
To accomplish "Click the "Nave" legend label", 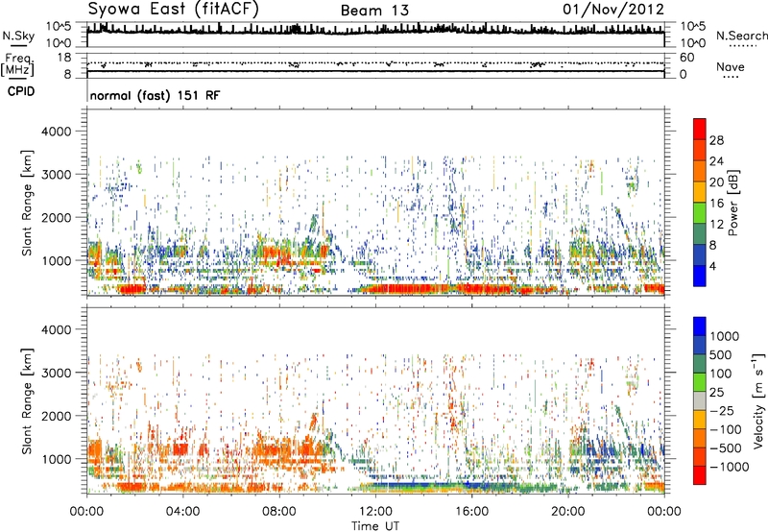I will [x=730, y=66].
